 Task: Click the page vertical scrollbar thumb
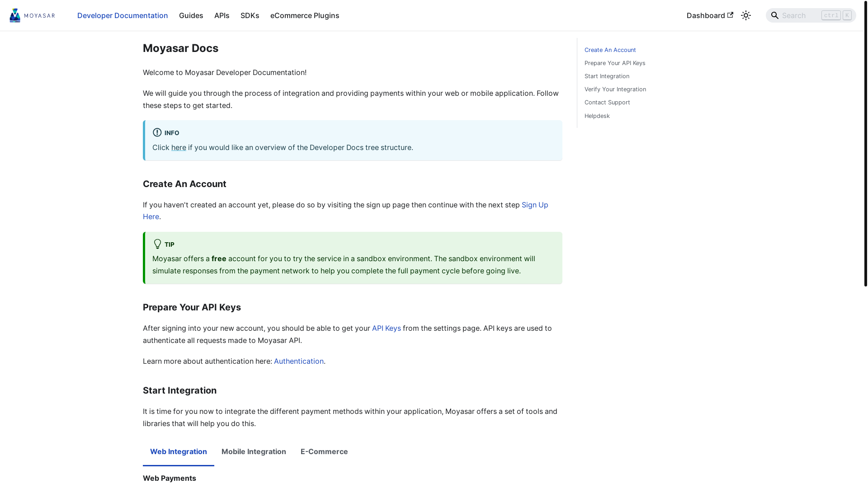pyautogui.click(x=866, y=143)
